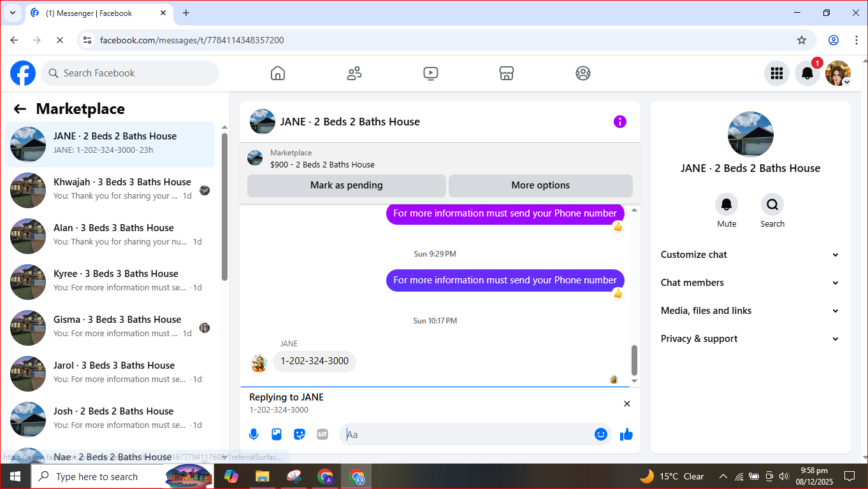868x489 pixels.
Task: Click the facebook.com address bar URL
Action: (192, 40)
